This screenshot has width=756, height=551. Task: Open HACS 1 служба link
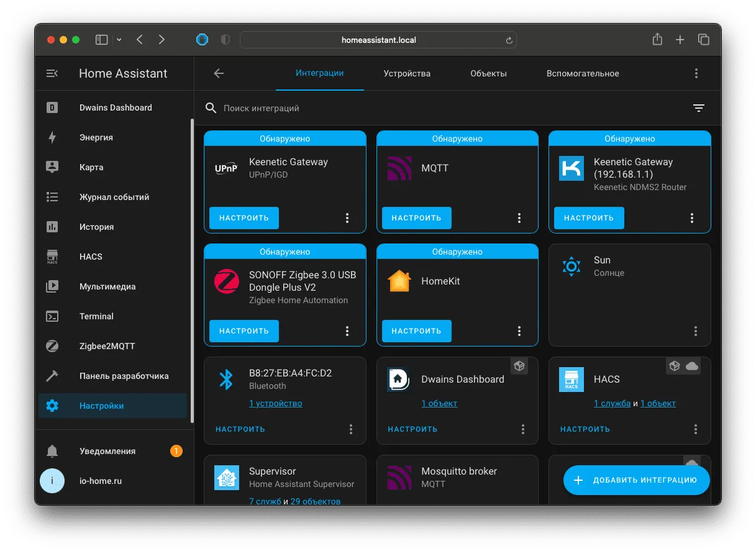coord(612,403)
